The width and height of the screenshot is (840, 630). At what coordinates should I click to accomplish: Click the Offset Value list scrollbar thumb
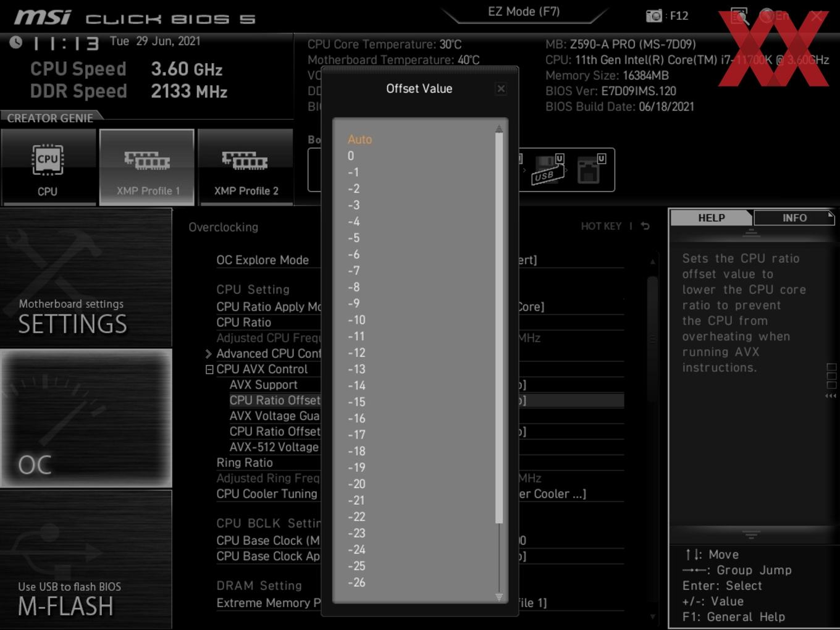pyautogui.click(x=499, y=329)
